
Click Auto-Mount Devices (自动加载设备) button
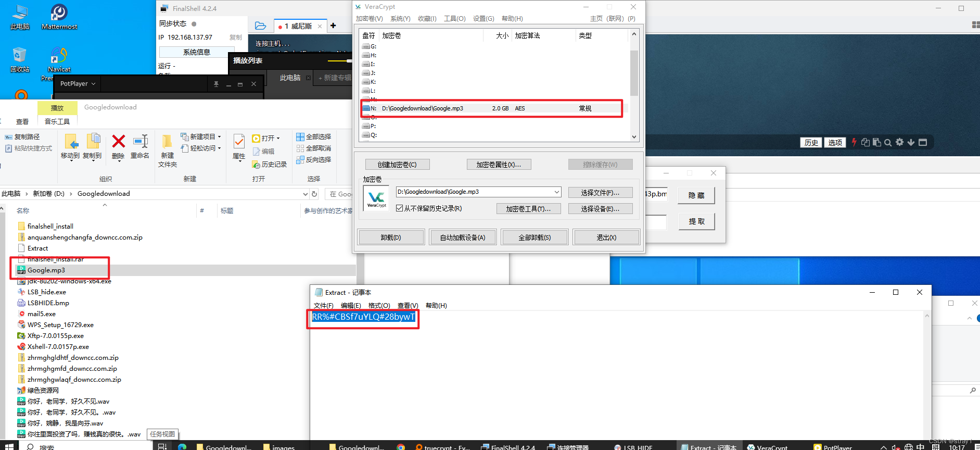[x=463, y=238]
